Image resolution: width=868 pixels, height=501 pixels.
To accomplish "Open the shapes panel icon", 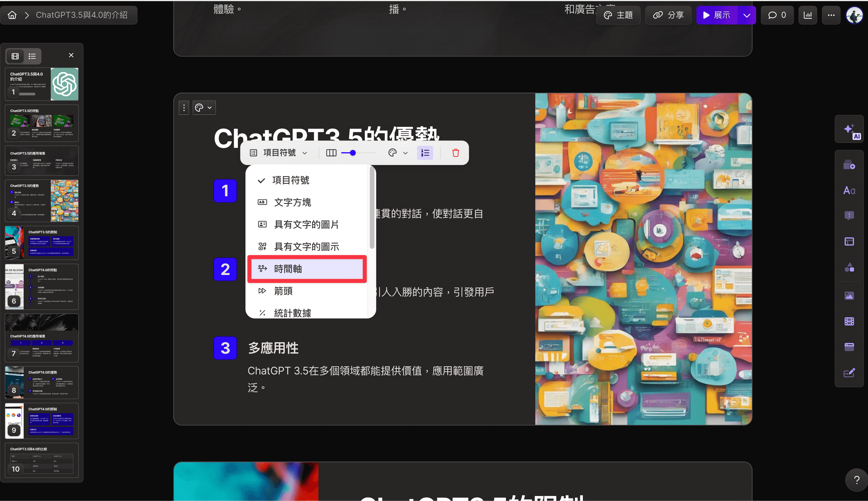I will pos(849,267).
